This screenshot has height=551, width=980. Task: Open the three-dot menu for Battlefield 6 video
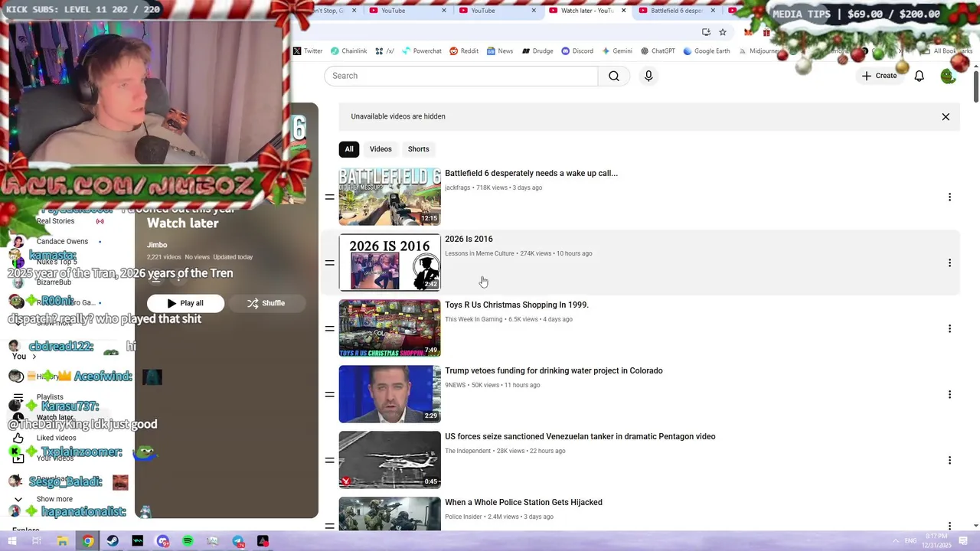coord(949,197)
